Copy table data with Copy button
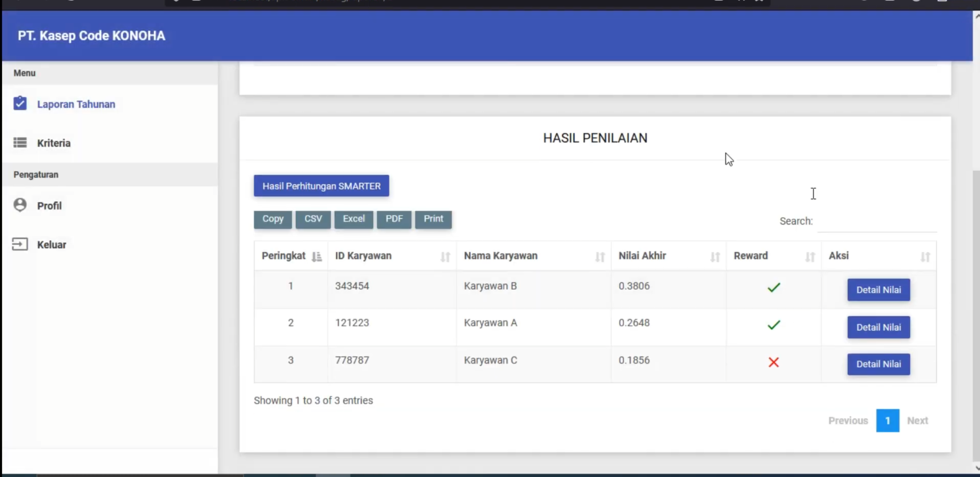Viewport: 980px width, 477px height. (273, 219)
